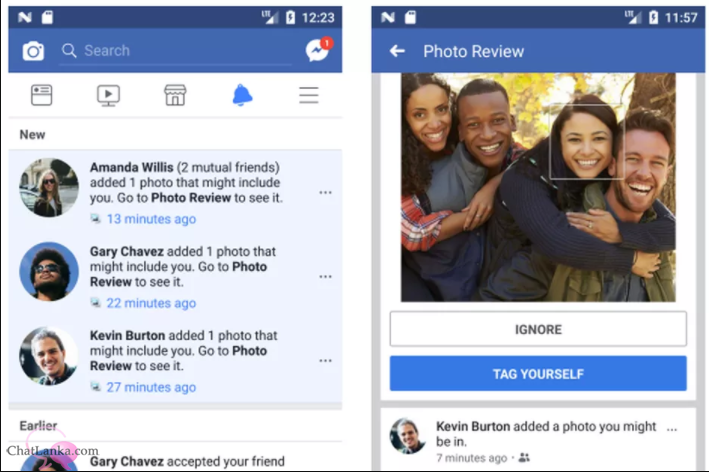This screenshot has height=472, width=709.
Task: Click the search magnifier icon
Action: [69, 51]
